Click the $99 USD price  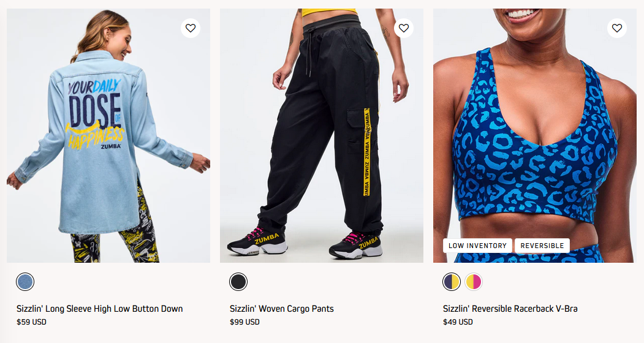[x=244, y=322]
